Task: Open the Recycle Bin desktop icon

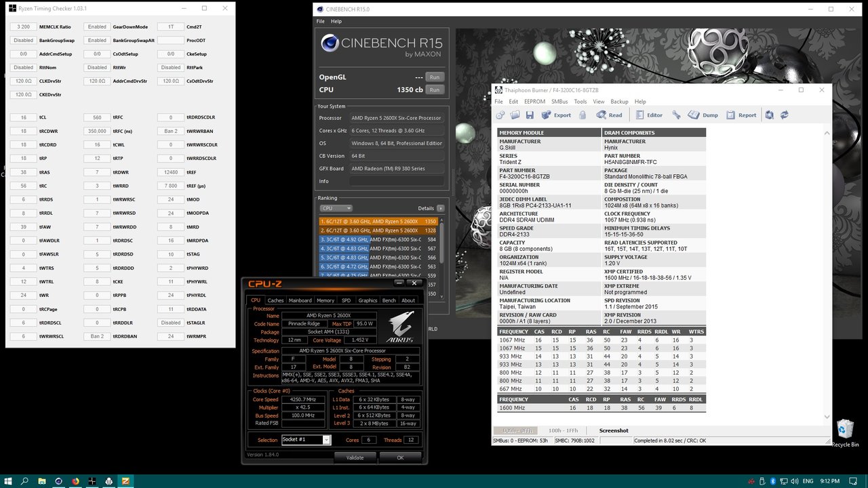Action: [x=845, y=434]
